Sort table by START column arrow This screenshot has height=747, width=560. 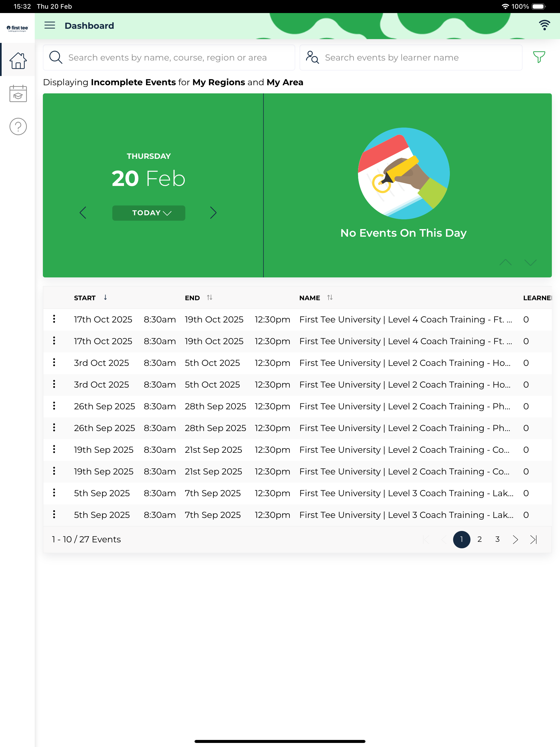tap(105, 297)
